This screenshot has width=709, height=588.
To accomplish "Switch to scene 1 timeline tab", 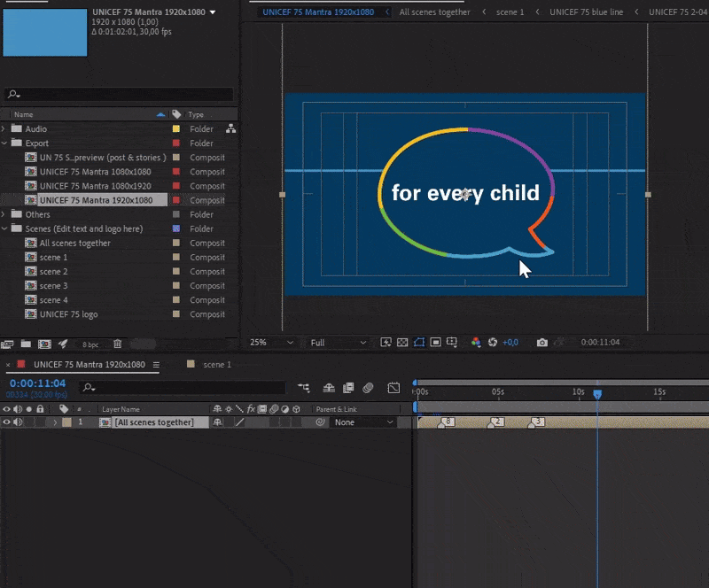I will [x=217, y=365].
